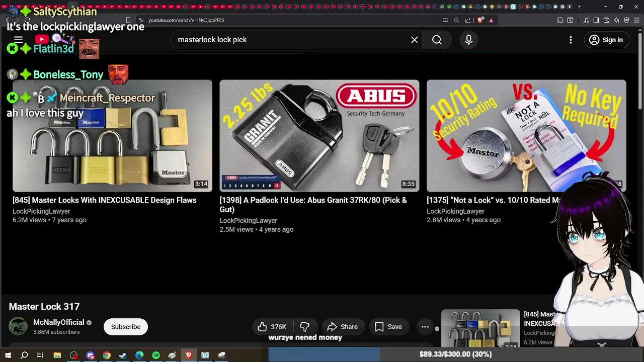Click the magnifier search button
644x362 pixels.
click(x=437, y=40)
